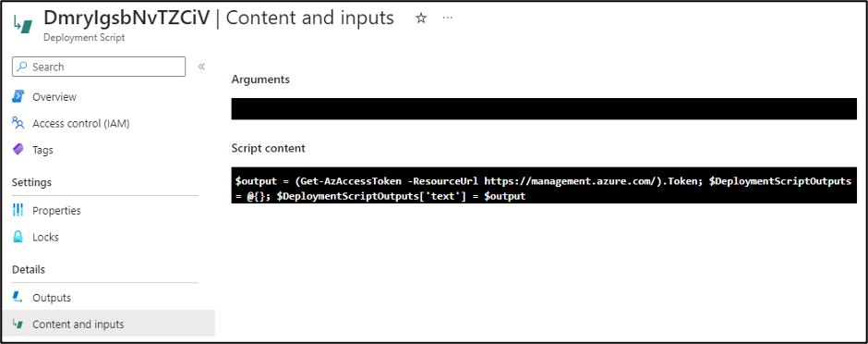Select the Content and inputs item
Screen dimensions: 868x344
108,324
